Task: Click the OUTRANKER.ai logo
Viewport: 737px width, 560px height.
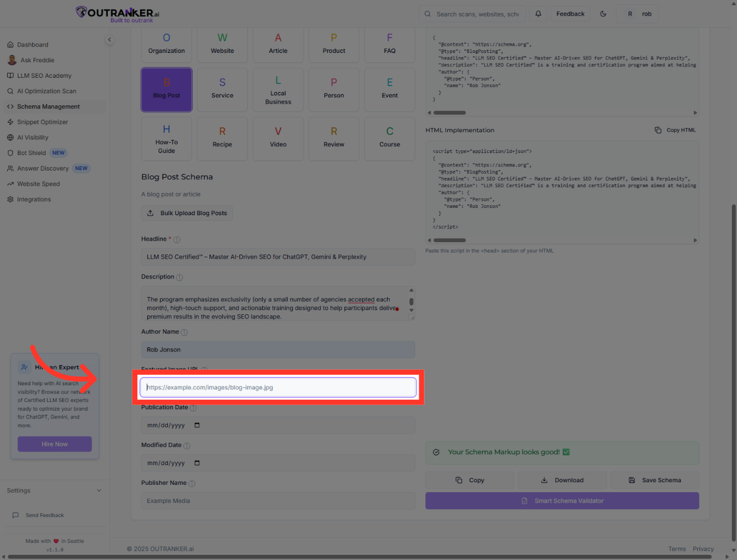Action: (x=118, y=14)
